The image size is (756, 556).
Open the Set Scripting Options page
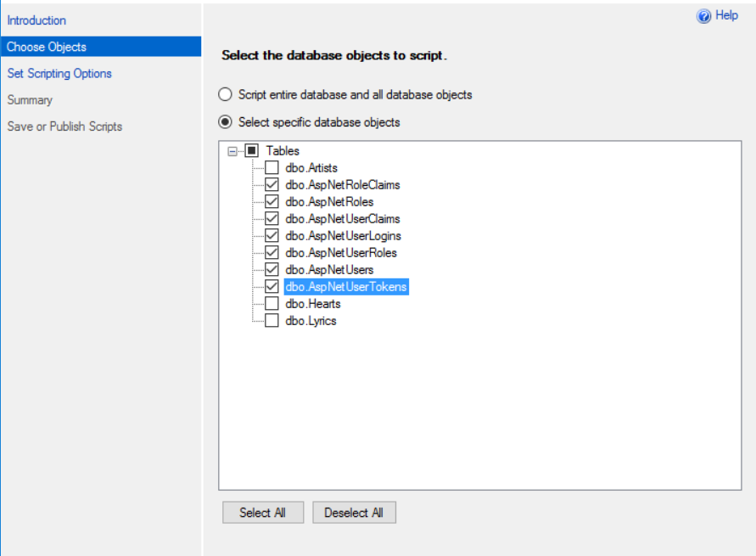click(59, 74)
